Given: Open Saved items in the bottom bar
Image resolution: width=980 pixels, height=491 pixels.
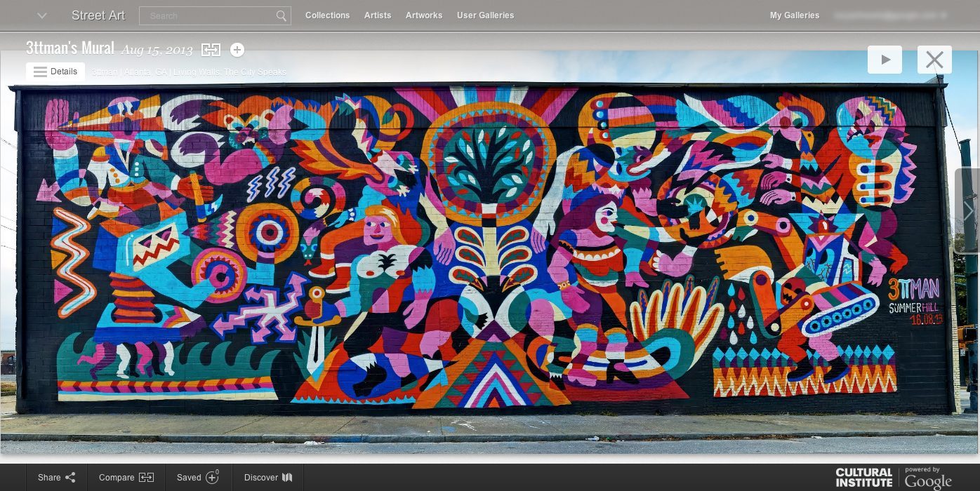Looking at the screenshot, I should tap(198, 478).
